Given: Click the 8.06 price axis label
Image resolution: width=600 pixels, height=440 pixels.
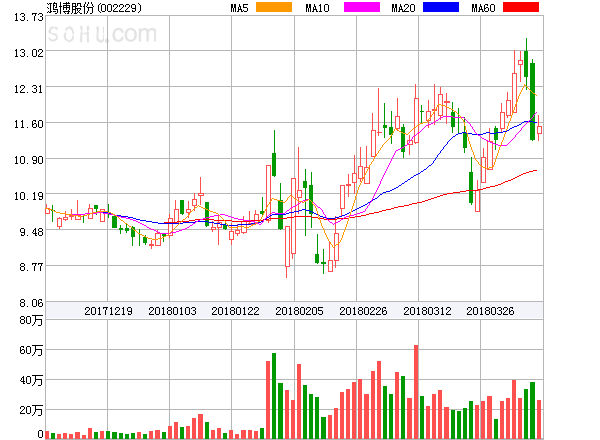Looking at the screenshot, I should pos(31,303).
